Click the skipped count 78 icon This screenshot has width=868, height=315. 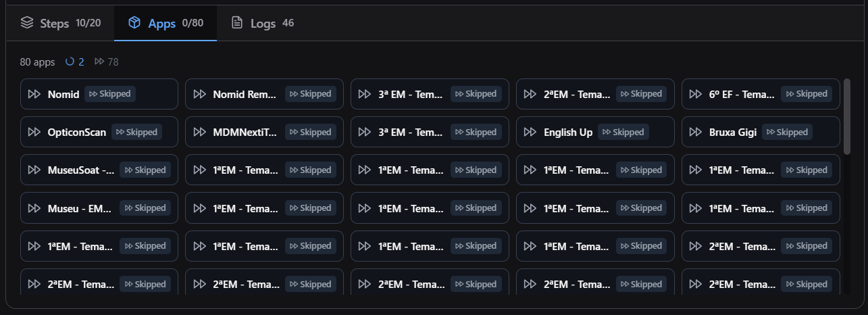click(99, 62)
